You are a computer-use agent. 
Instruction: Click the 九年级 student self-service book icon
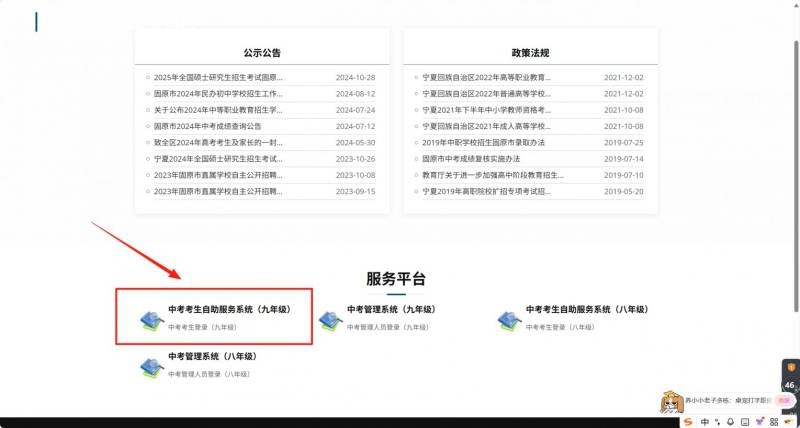point(150,319)
